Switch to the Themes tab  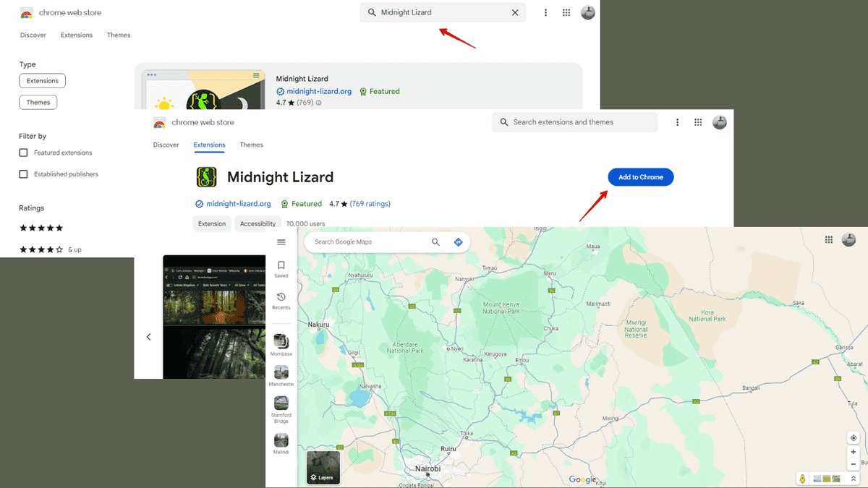click(251, 145)
